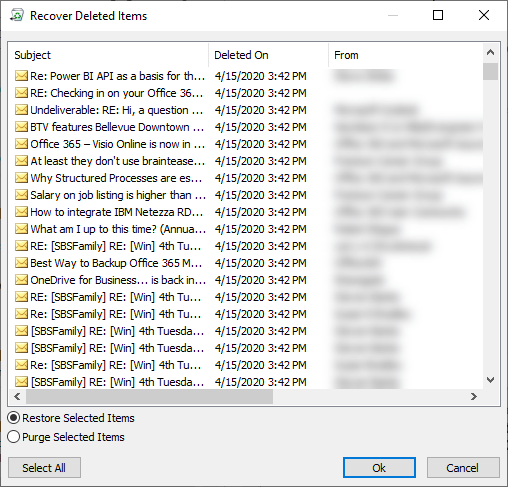This screenshot has height=487, width=508.
Task: Click envelope icon for Best Way to Backup email
Action: pyautogui.click(x=21, y=263)
